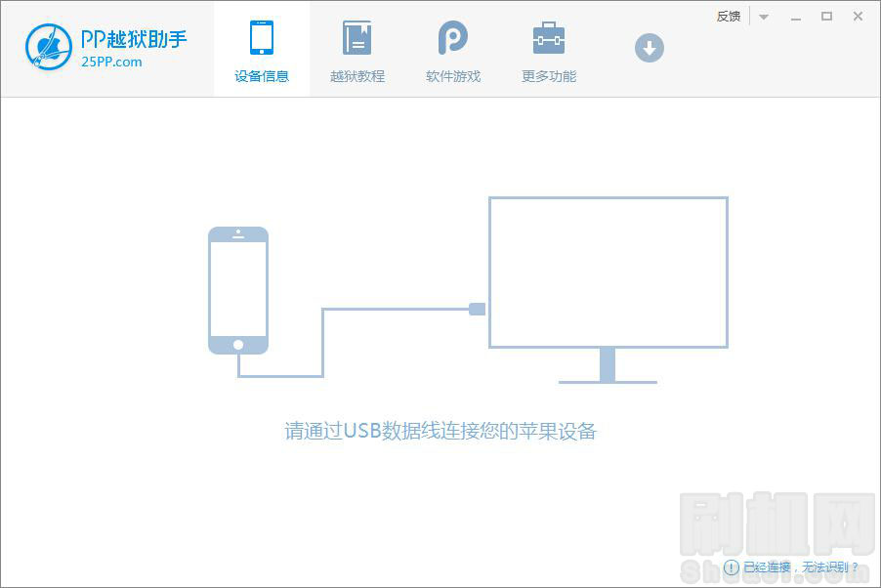Click the exclamation info icon at bottom
The height and width of the screenshot is (588, 881).
pos(731,567)
